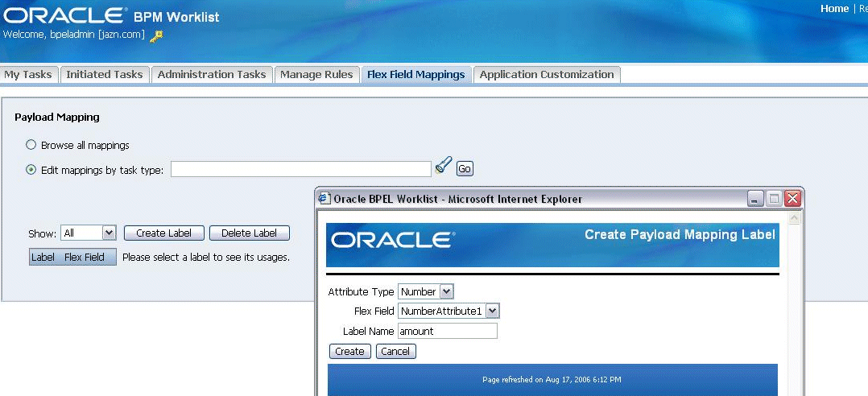This screenshot has width=868, height=396.
Task: Click the Create Payload Mapping Label title
Action: [x=680, y=235]
